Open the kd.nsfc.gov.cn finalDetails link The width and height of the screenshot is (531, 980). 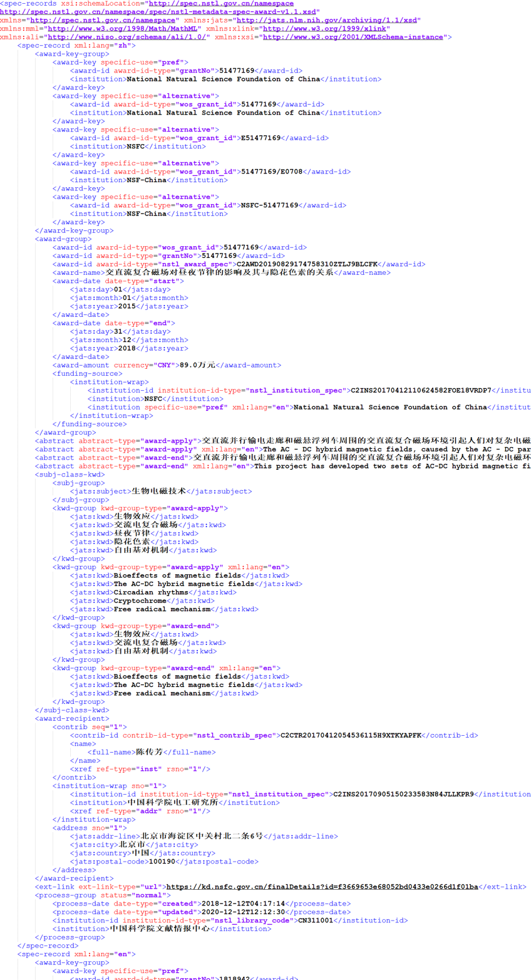click(x=321, y=887)
